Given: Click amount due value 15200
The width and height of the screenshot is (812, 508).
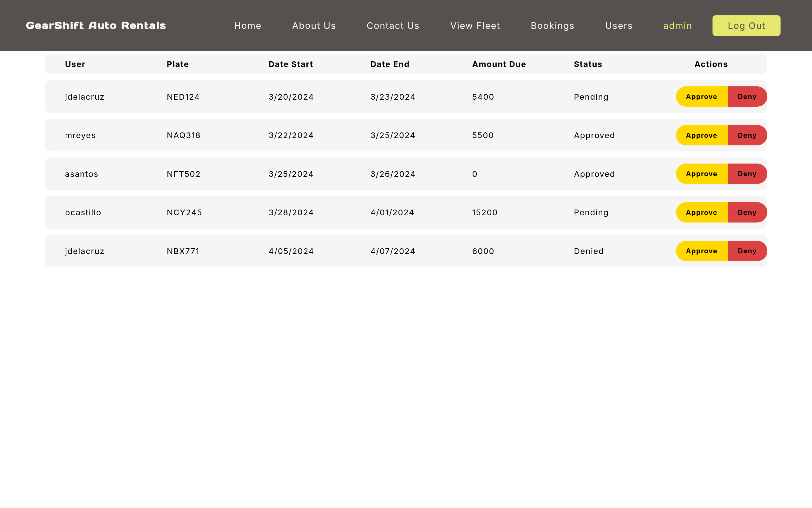Looking at the screenshot, I should pos(485,212).
